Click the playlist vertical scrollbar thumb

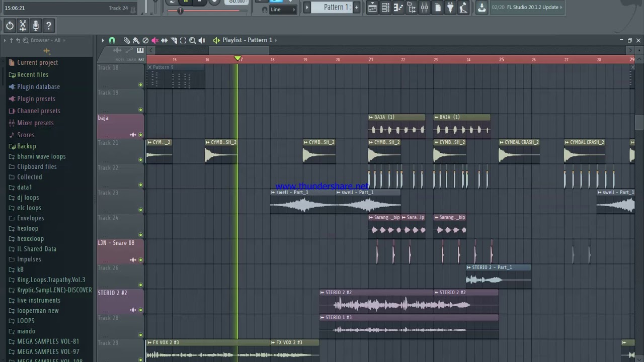[639, 122]
